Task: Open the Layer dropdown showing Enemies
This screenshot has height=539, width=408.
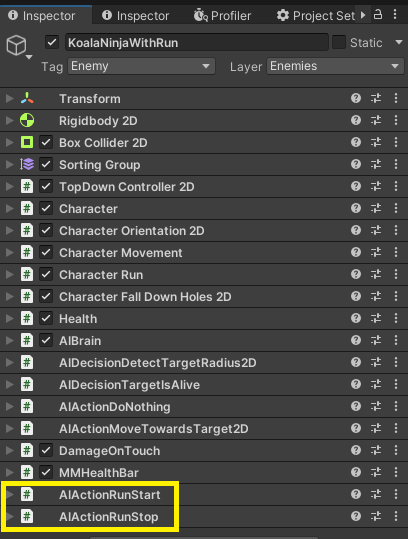Action: (335, 66)
